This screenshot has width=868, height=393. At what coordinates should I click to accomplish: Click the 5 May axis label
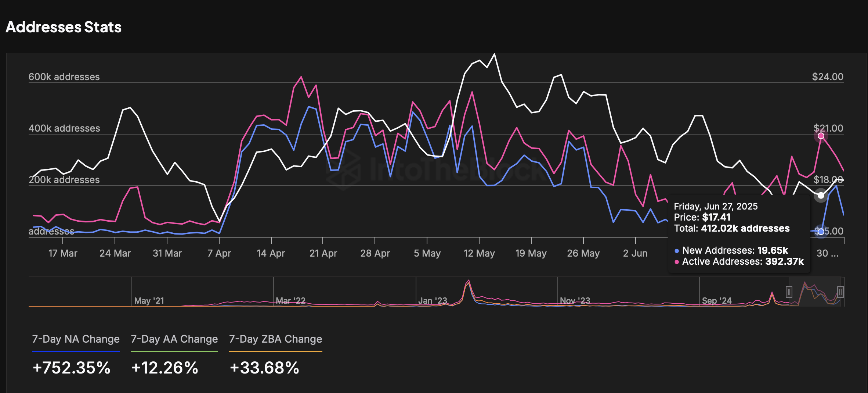[427, 253]
